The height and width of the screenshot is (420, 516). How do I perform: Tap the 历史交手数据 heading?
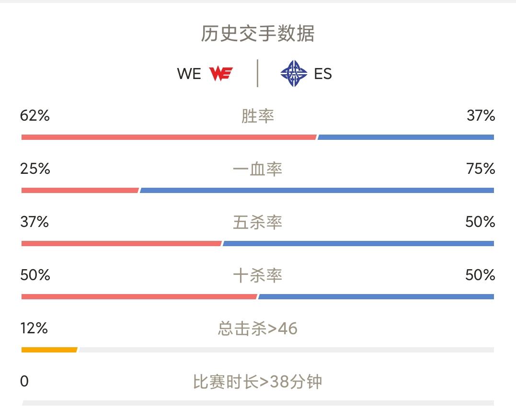pyautogui.click(x=258, y=34)
